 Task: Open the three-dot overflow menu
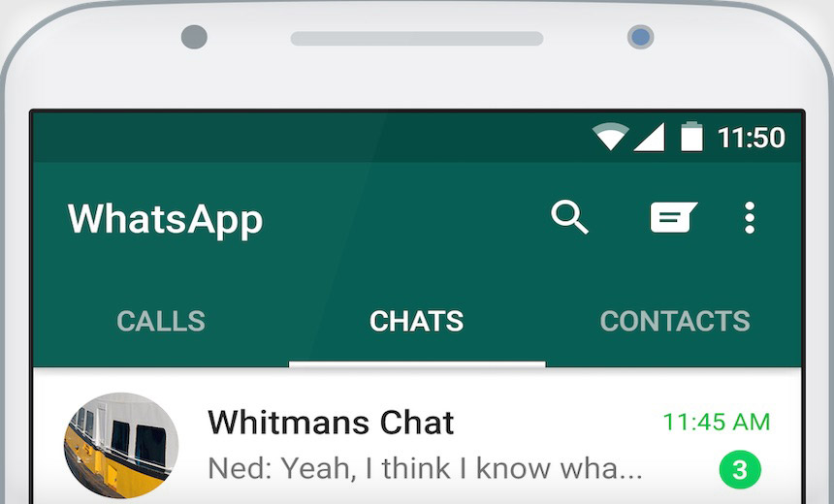point(750,217)
